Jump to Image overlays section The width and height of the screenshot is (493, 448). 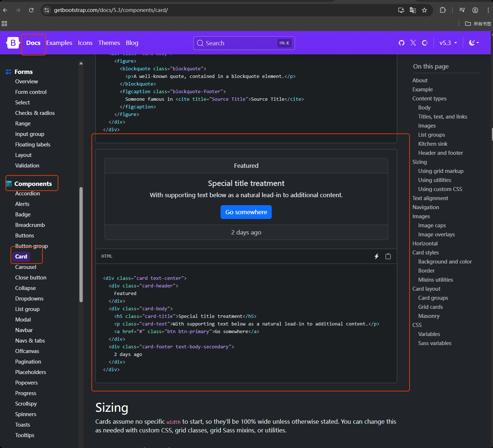(x=436, y=235)
